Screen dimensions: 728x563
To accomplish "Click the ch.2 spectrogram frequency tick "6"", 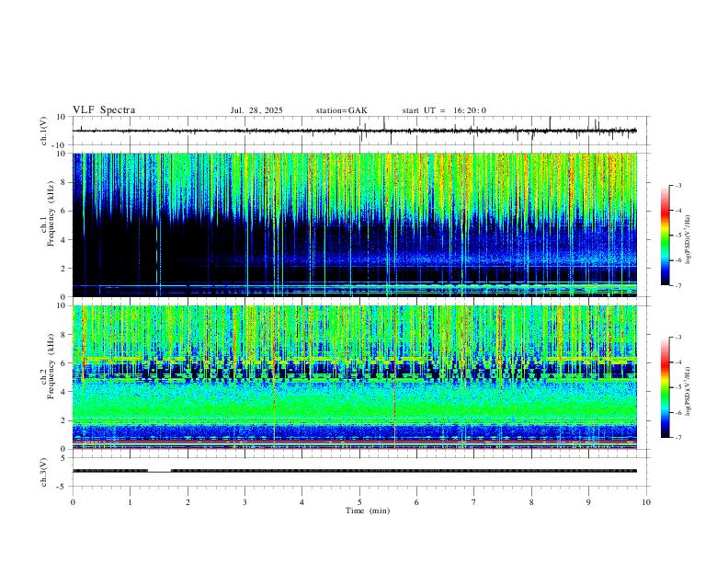I will tap(64, 363).
